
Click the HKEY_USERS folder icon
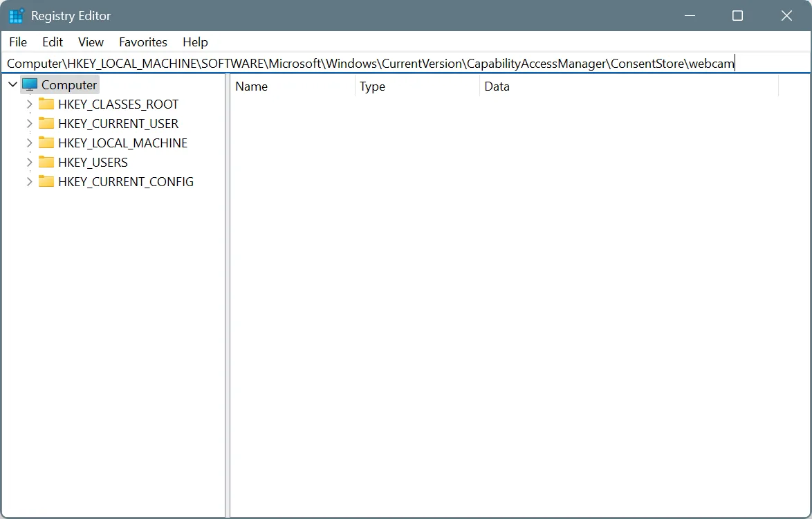46,162
